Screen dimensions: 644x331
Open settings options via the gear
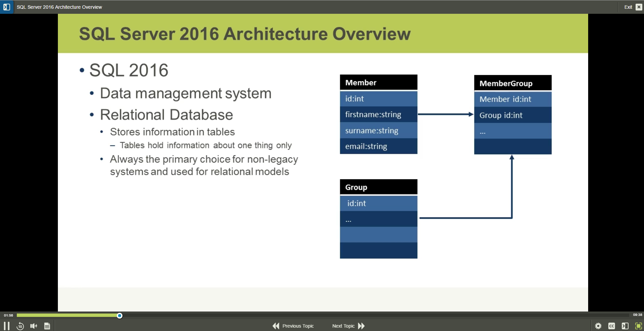598,326
